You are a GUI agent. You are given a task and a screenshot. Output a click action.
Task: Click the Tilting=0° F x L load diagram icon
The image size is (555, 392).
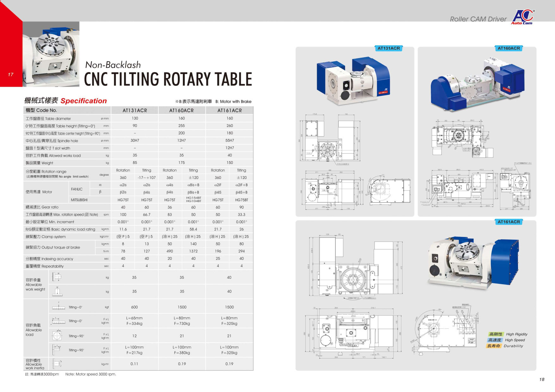point(59,321)
